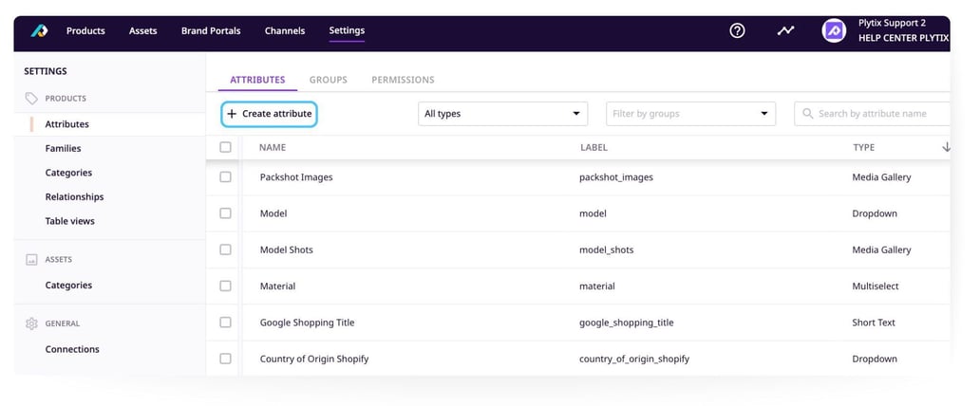Open the All types dropdown
The image size is (980, 406).
[502, 114]
